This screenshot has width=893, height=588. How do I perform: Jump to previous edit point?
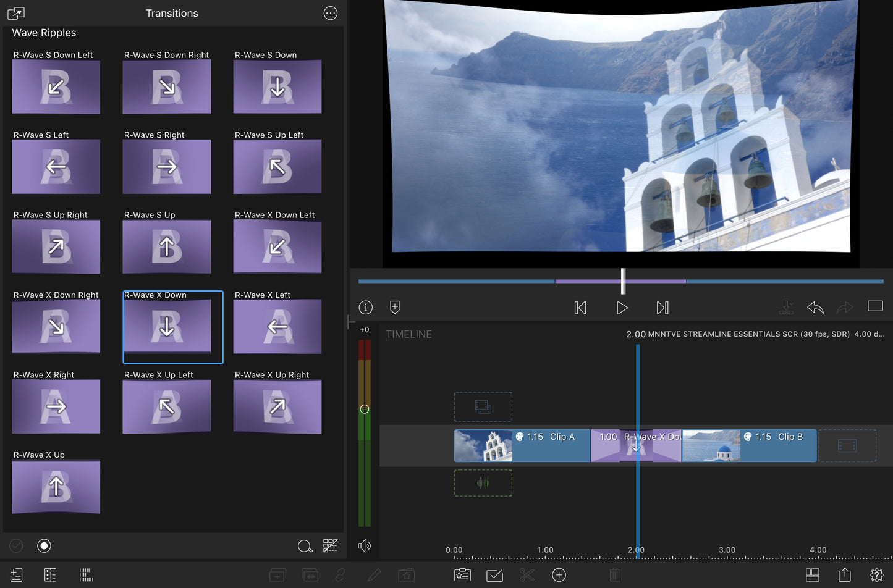click(580, 308)
